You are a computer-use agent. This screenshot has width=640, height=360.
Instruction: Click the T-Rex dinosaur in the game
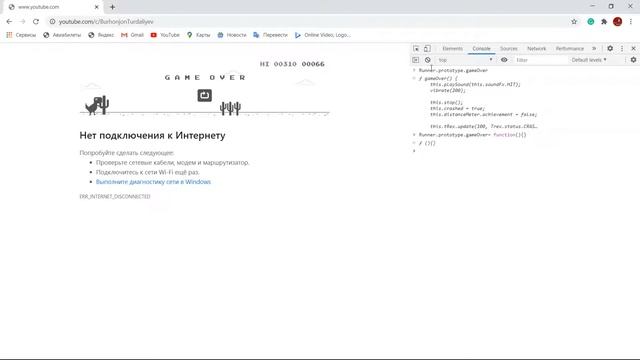[x=93, y=106]
